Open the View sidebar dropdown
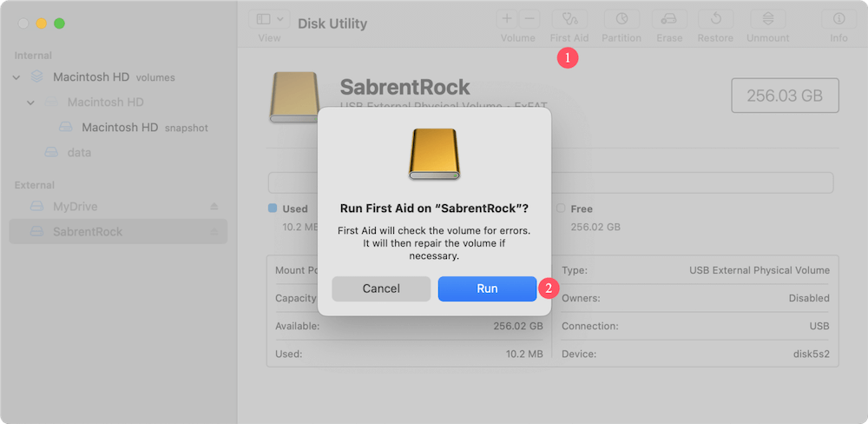 click(x=269, y=19)
